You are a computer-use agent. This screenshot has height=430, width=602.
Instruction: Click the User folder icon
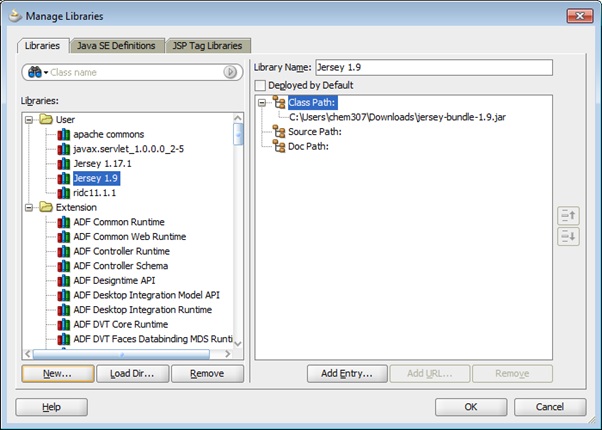coord(46,119)
